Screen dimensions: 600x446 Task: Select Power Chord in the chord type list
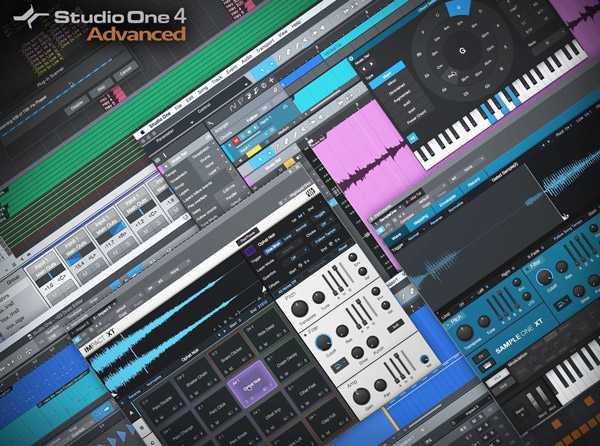click(x=418, y=117)
